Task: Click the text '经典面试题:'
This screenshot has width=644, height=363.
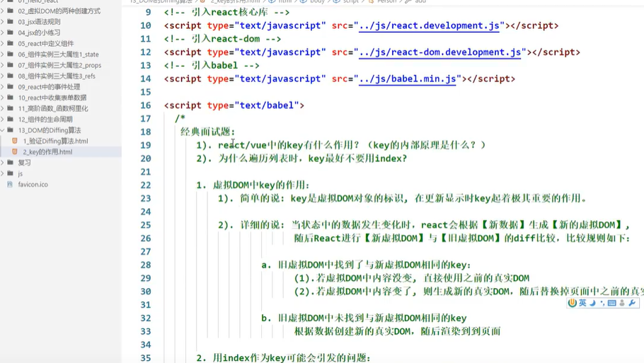Action: 208,132
